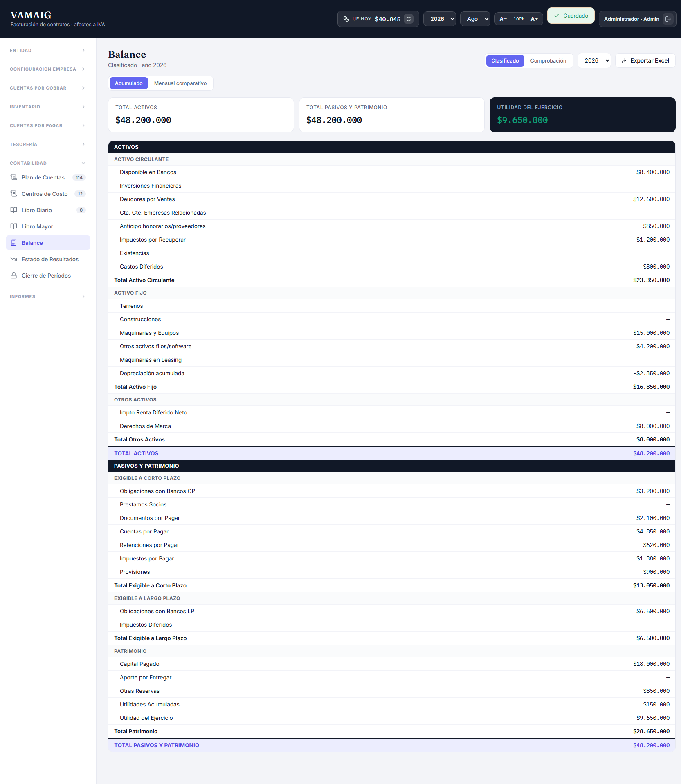
Task: Click the Libro Diario book icon
Action: [x=13, y=210]
